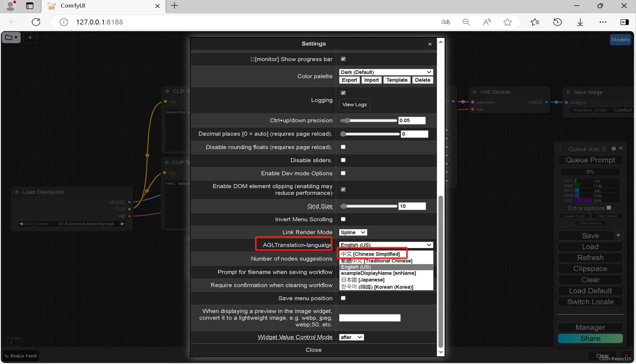Click the zoom out magnifier icon

click(466, 22)
